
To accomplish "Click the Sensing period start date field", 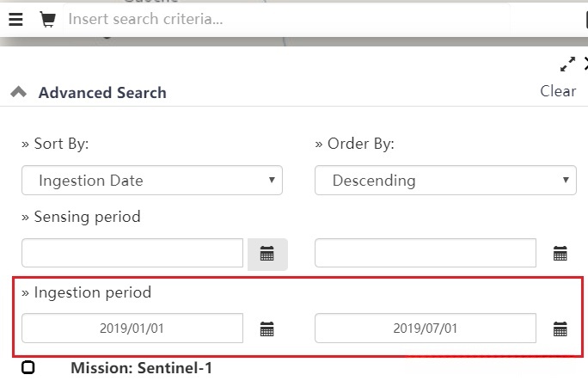I will [132, 253].
